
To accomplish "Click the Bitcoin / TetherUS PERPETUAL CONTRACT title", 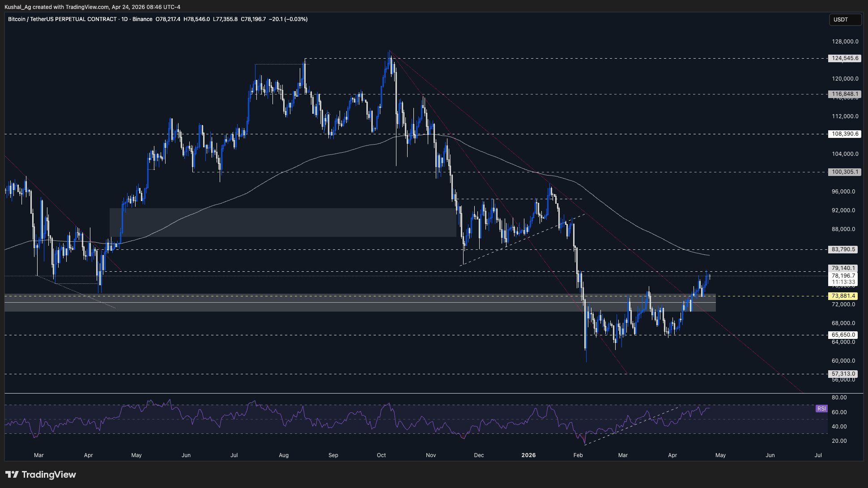I will coord(62,19).
